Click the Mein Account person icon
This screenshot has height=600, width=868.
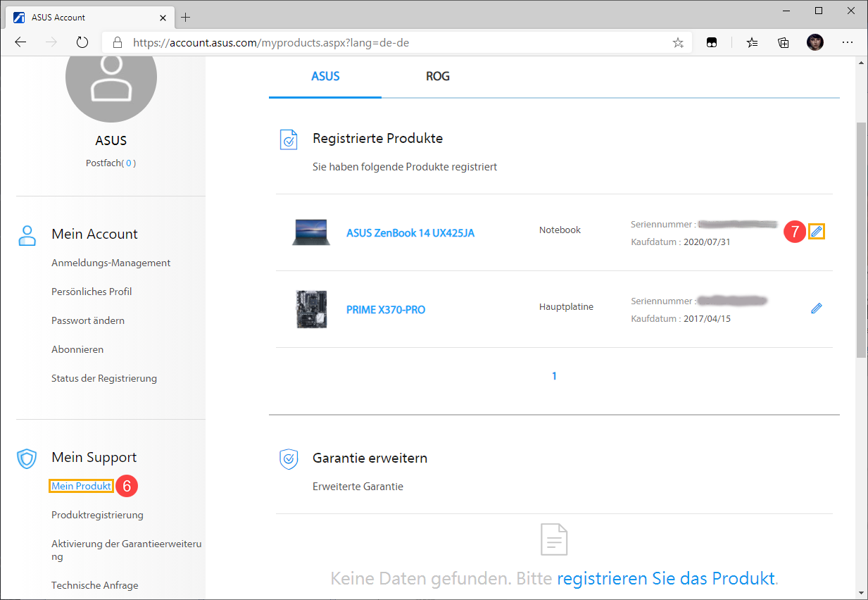coord(27,235)
